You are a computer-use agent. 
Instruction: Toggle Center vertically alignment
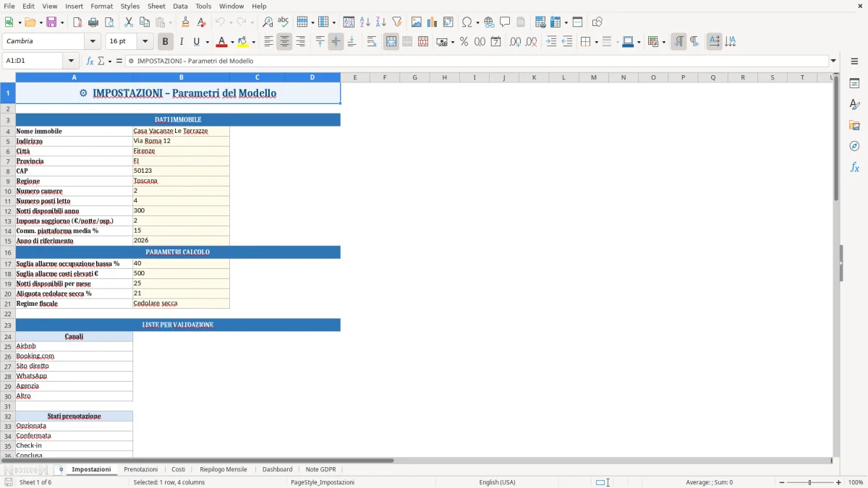[336, 42]
